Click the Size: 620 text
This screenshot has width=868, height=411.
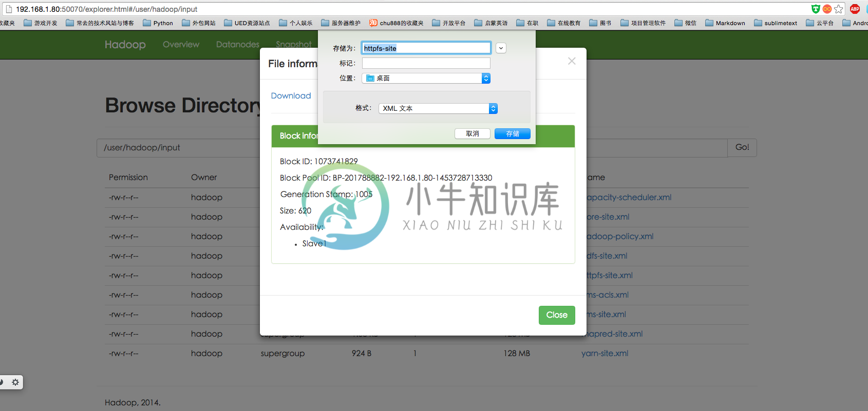pyautogui.click(x=295, y=211)
